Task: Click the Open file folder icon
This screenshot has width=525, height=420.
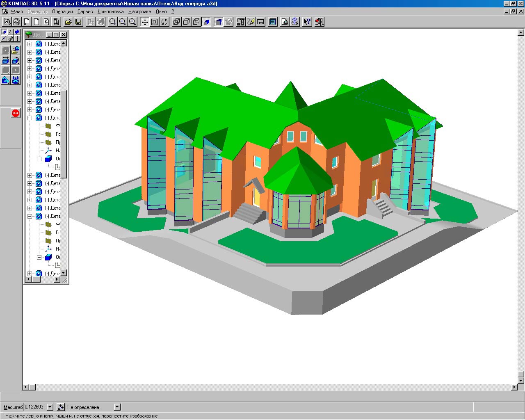Action: 68,22
